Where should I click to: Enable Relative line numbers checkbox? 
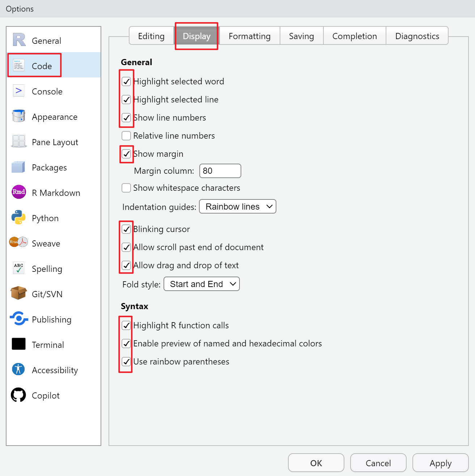(126, 136)
